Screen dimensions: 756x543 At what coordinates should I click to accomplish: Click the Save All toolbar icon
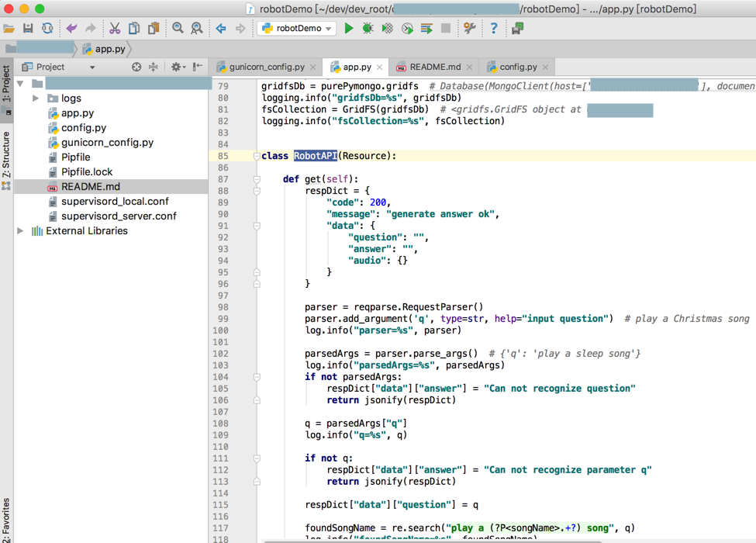[x=28, y=29]
